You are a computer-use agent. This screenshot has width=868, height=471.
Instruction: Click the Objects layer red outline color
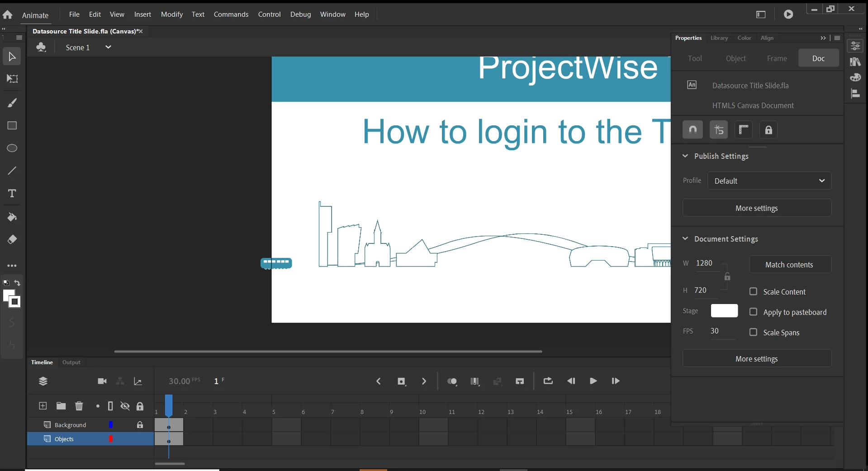click(x=111, y=439)
